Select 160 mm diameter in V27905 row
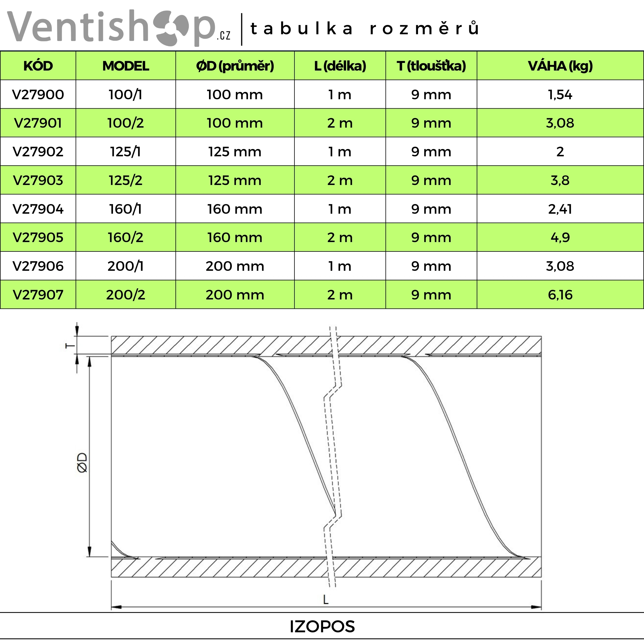 pyautogui.click(x=235, y=237)
